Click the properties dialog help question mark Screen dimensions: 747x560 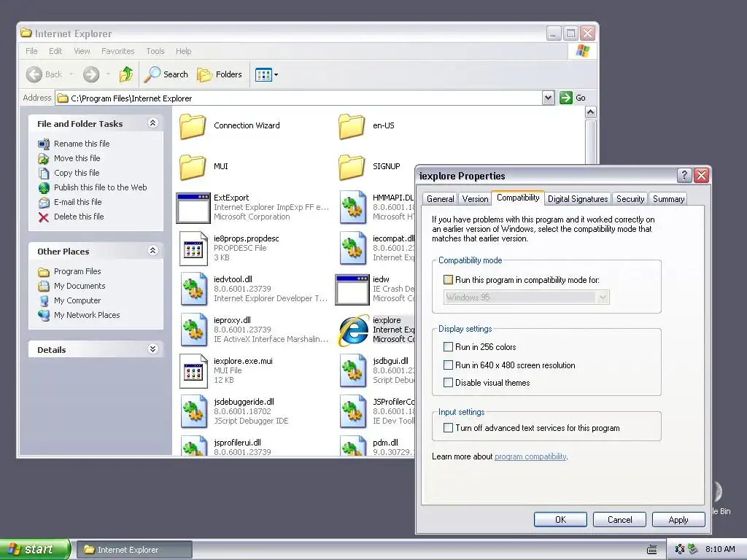tap(684, 175)
